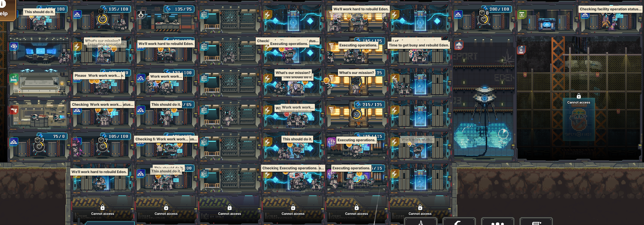Click the factory icon in the 135 / 100 room

77,15
